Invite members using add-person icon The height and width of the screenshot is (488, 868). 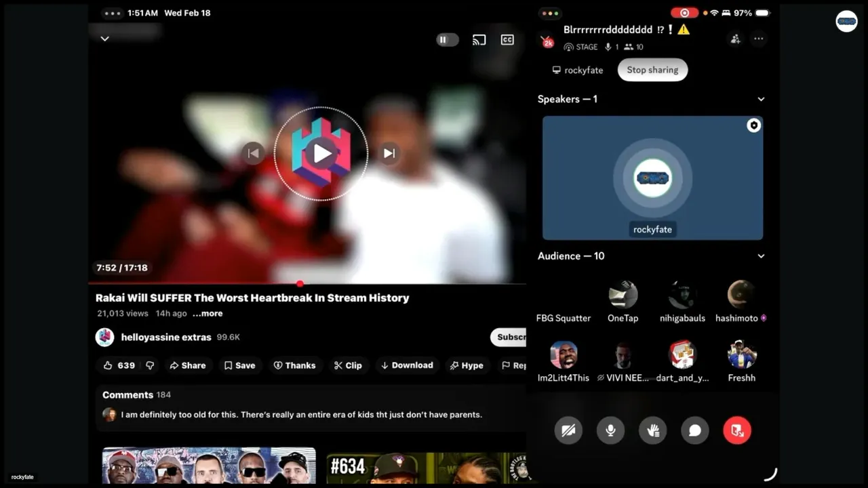[x=735, y=39]
